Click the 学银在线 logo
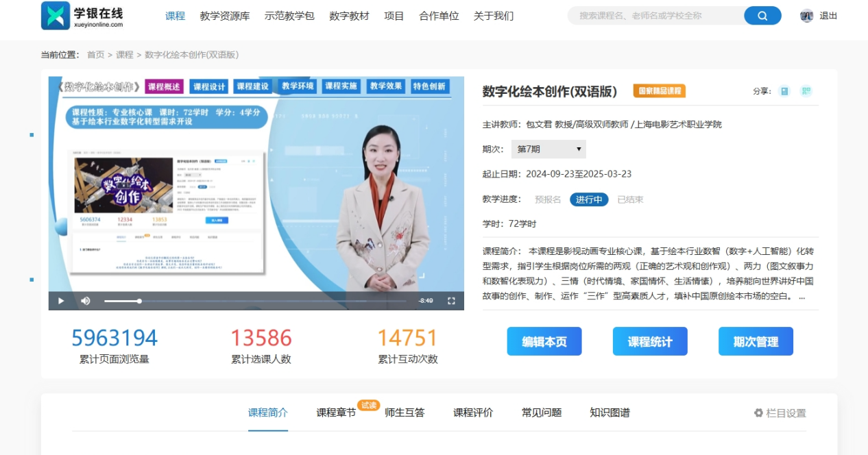The image size is (868, 455). click(82, 16)
